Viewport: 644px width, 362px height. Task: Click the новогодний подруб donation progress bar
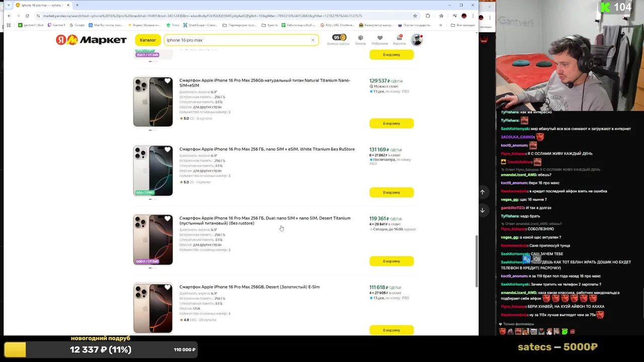pyautogui.click(x=101, y=349)
